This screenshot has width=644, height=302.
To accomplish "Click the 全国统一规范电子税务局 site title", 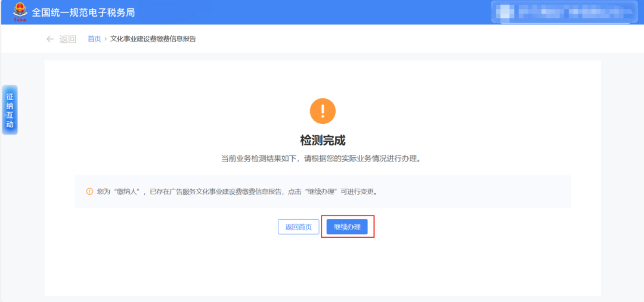I will tap(83, 13).
